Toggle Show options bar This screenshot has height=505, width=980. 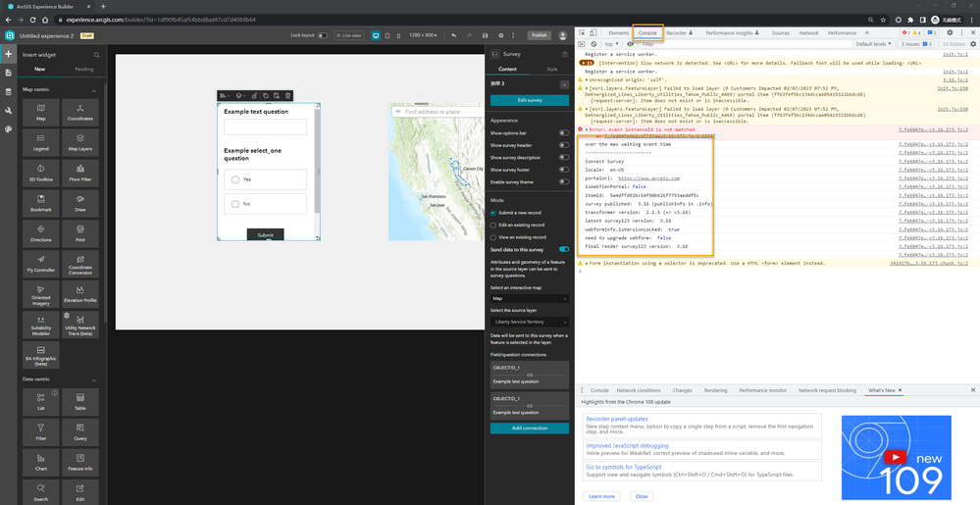tap(564, 133)
